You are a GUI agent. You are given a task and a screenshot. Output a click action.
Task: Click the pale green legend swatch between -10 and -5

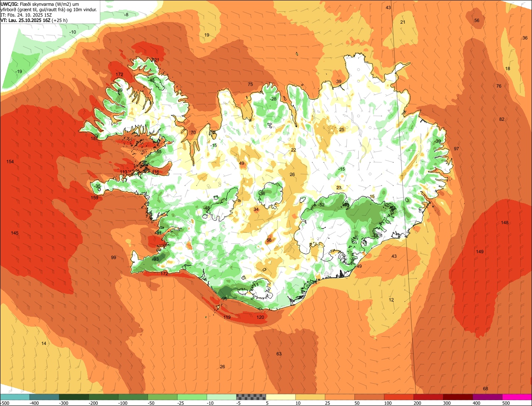click(222, 397)
